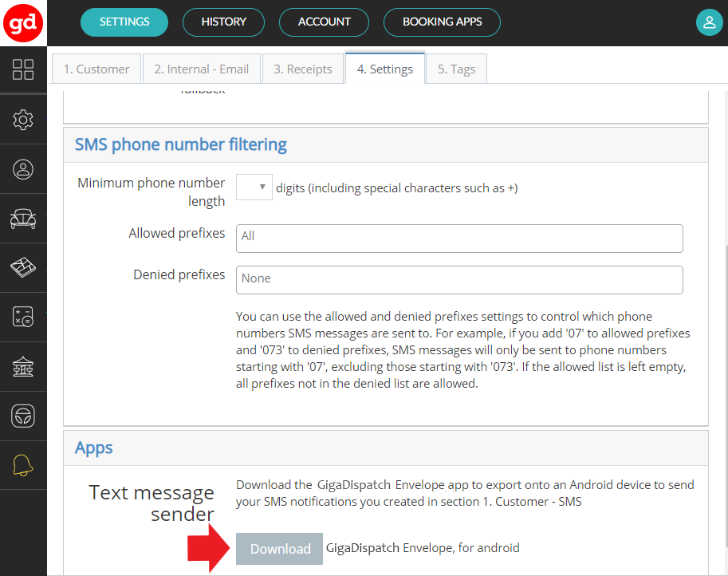Screen dimensions: 728x576
Task: Click the 'Text message sender' label
Action: pyautogui.click(x=152, y=503)
